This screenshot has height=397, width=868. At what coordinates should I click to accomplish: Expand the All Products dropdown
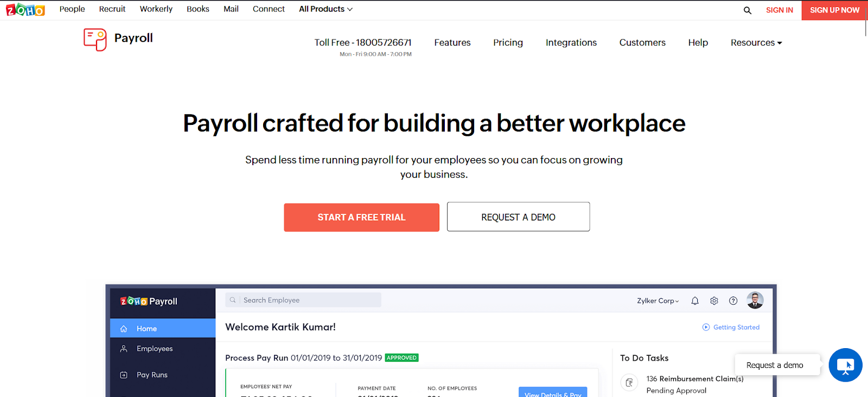(325, 9)
